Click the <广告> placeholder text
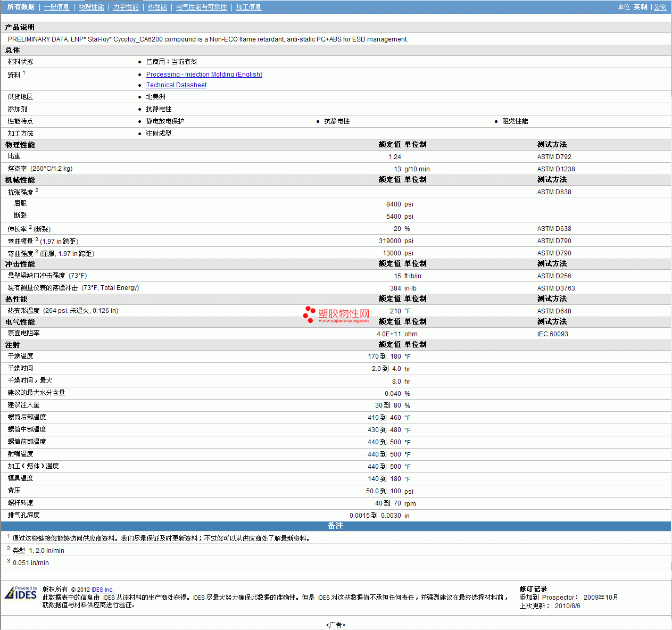The width and height of the screenshot is (672, 630). tap(336, 625)
